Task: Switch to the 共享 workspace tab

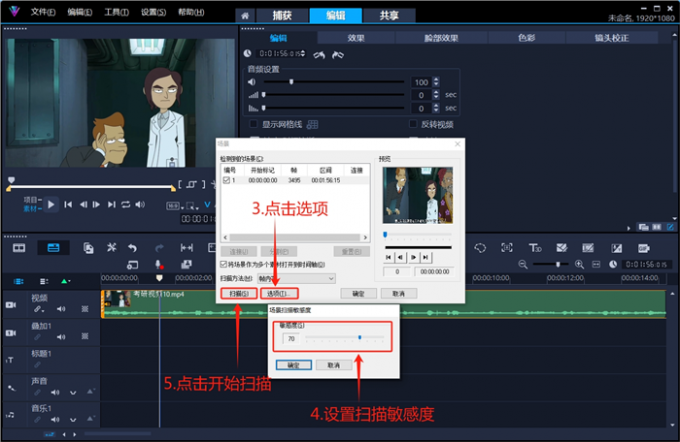Action: point(389,16)
